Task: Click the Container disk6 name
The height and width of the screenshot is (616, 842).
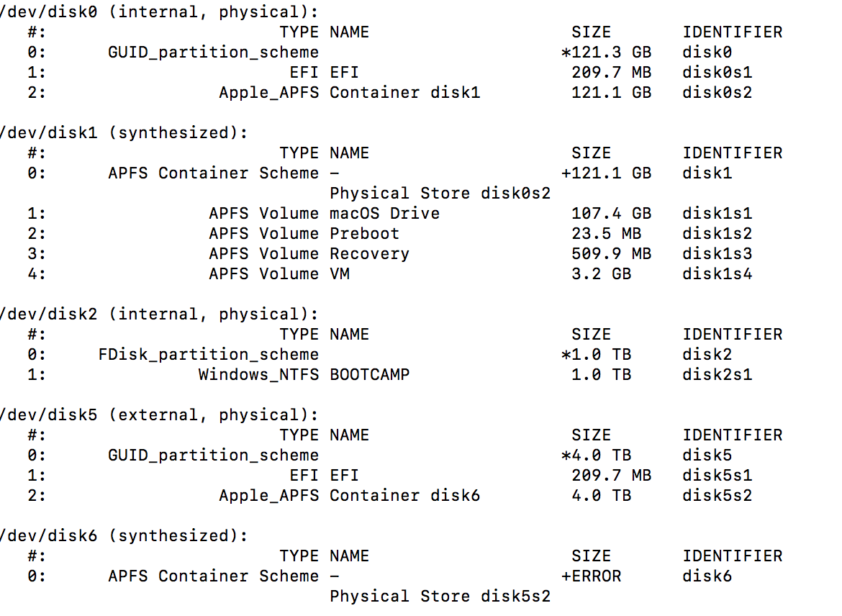Action: [x=404, y=496]
